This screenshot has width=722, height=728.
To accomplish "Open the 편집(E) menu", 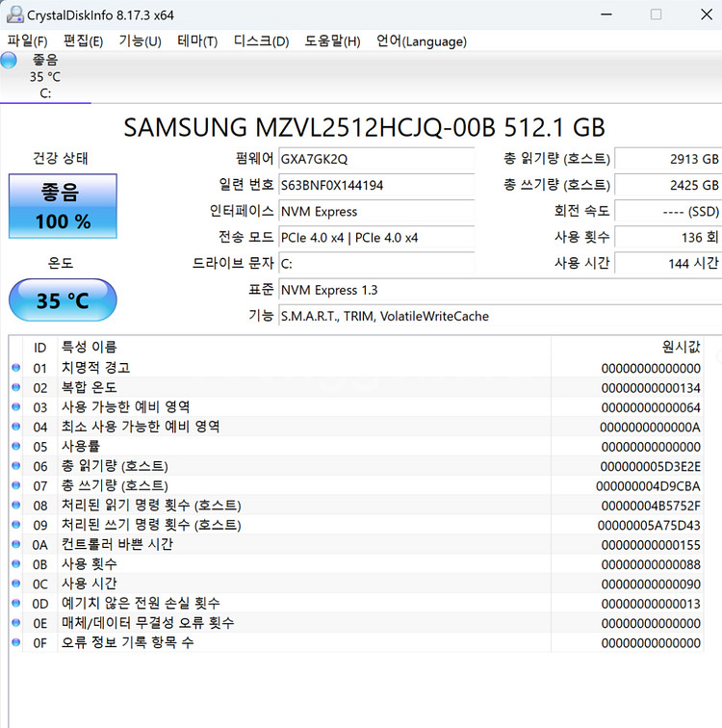I will coord(83,41).
